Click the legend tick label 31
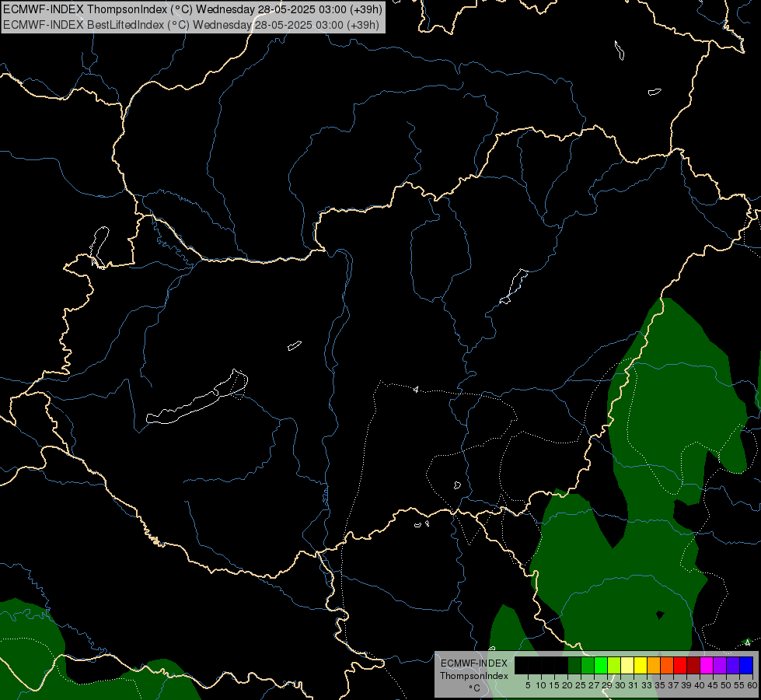Image resolution: width=761 pixels, height=700 pixels. 634,685
